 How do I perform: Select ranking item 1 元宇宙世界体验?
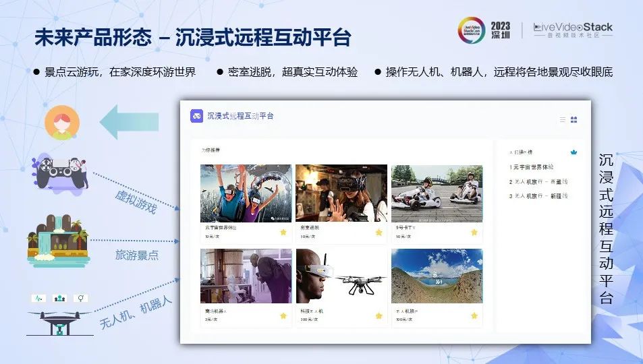[532, 167]
